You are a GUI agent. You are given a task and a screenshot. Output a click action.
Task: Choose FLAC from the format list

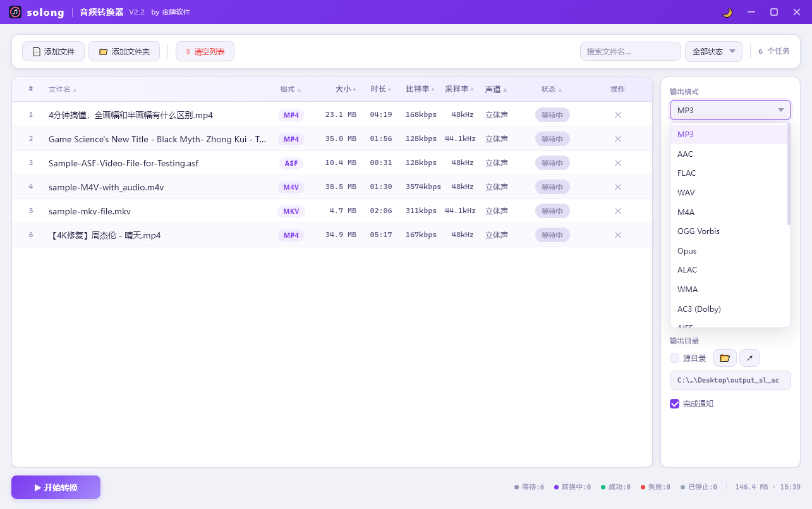pyautogui.click(x=686, y=173)
